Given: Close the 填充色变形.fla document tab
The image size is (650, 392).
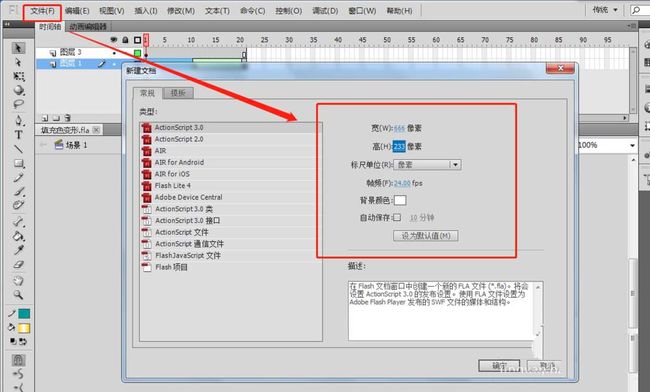Looking at the screenshot, I should click(x=96, y=130).
